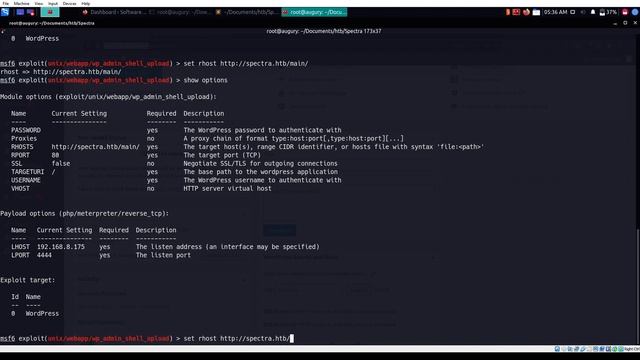This screenshot has width=640, height=360.
Task: Switch to the ~/Documents/htb/Sp... file manager task
Action: coord(247,12)
